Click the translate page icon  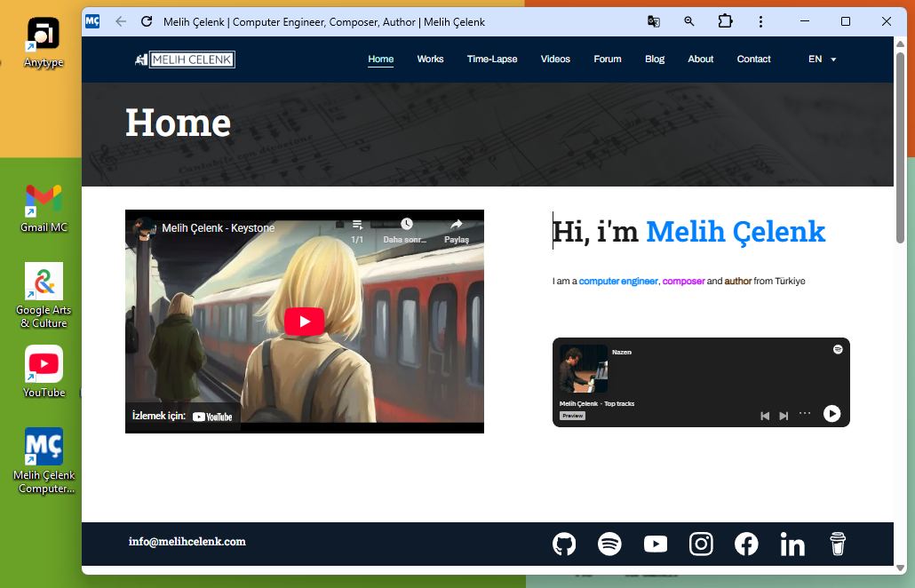pos(654,21)
